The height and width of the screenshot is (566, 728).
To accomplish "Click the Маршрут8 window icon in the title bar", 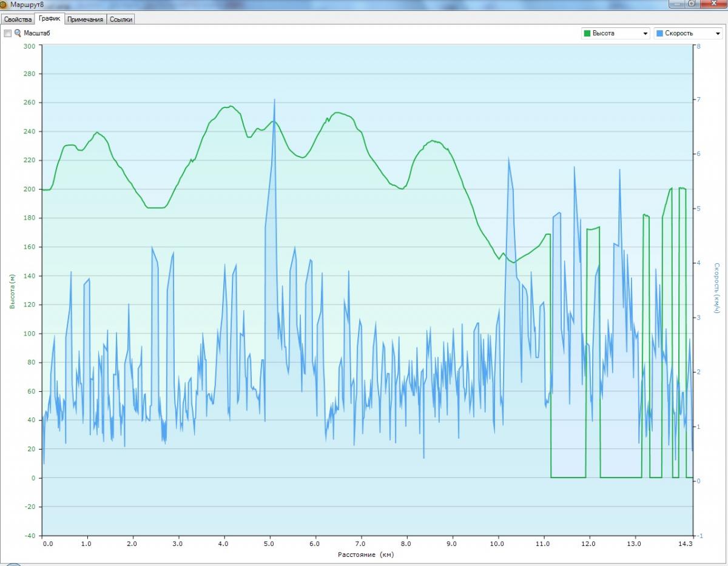I will pos(4,4).
